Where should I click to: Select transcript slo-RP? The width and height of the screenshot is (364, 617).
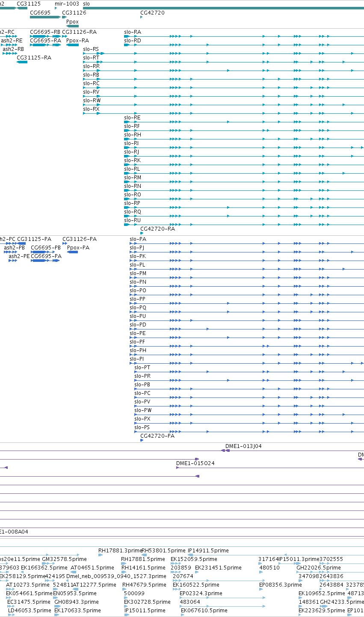[x=132, y=203]
